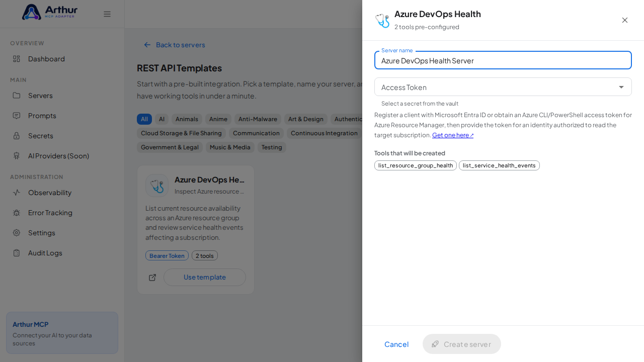This screenshot has height=362, width=644.
Task: Close the Azure DevOps Health panel
Action: coord(625,20)
